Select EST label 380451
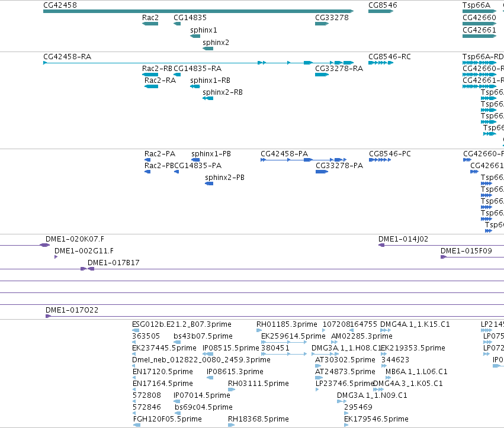 275,348
